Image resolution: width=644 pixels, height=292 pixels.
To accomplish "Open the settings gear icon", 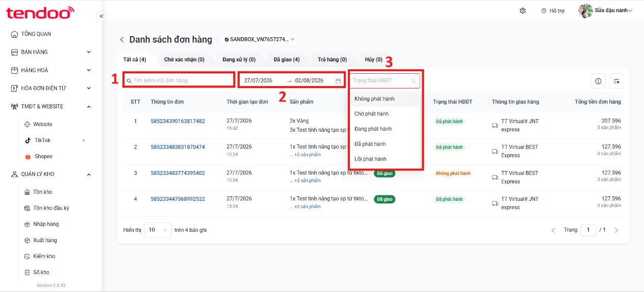I will (x=522, y=11).
